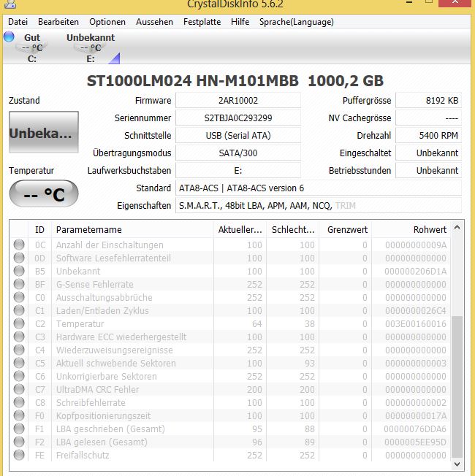This screenshot has width=475, height=476.
Task: Click the Betriebsstunden Unbekannt value field
Action: pyautogui.click(x=428, y=171)
